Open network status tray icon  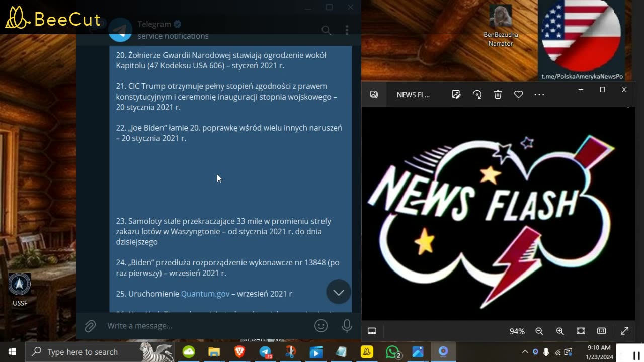(557, 352)
